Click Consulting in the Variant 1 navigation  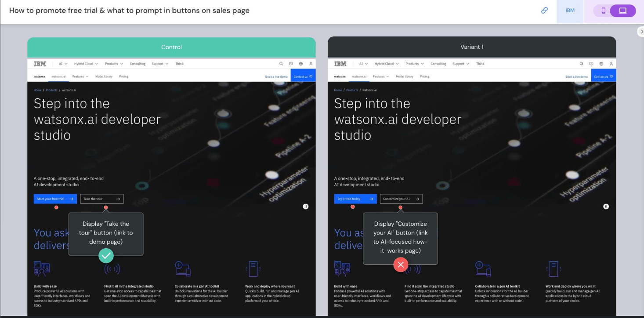(x=438, y=64)
